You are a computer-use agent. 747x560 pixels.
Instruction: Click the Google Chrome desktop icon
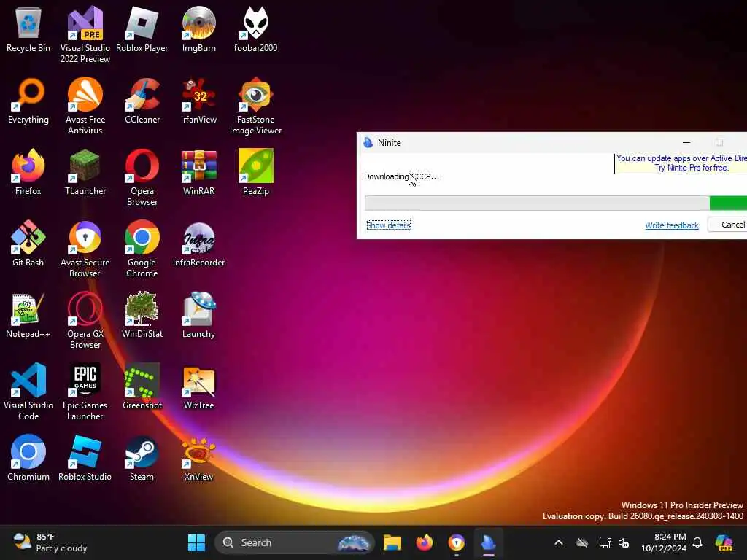(x=142, y=249)
